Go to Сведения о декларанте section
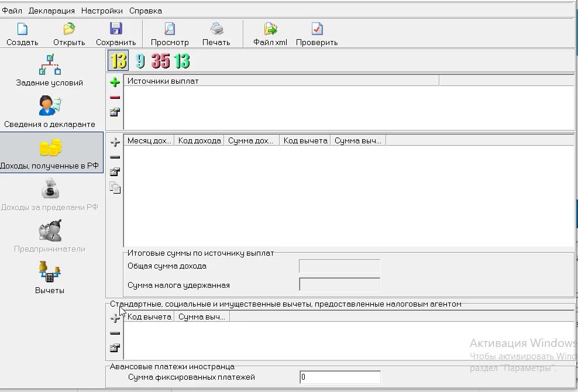 [49, 111]
